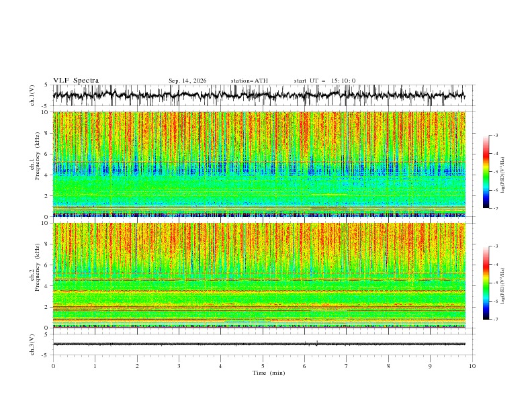Click the ch.2 color scale bar
532x411 pixels.
tap(486, 283)
